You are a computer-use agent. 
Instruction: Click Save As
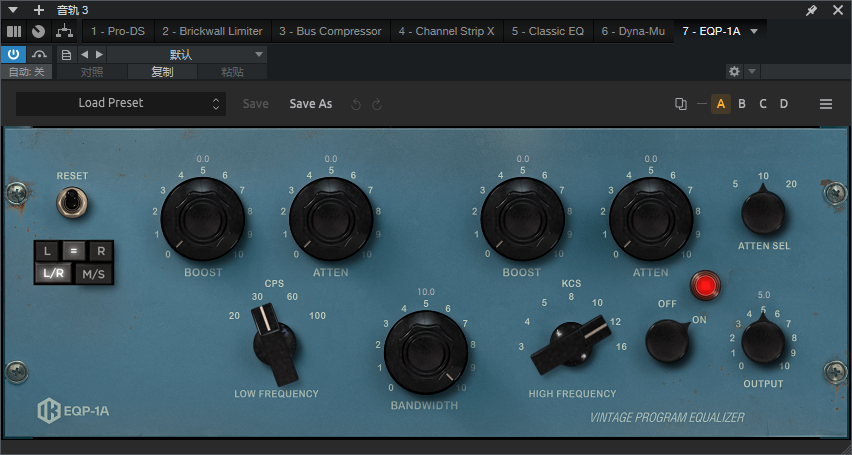[311, 104]
